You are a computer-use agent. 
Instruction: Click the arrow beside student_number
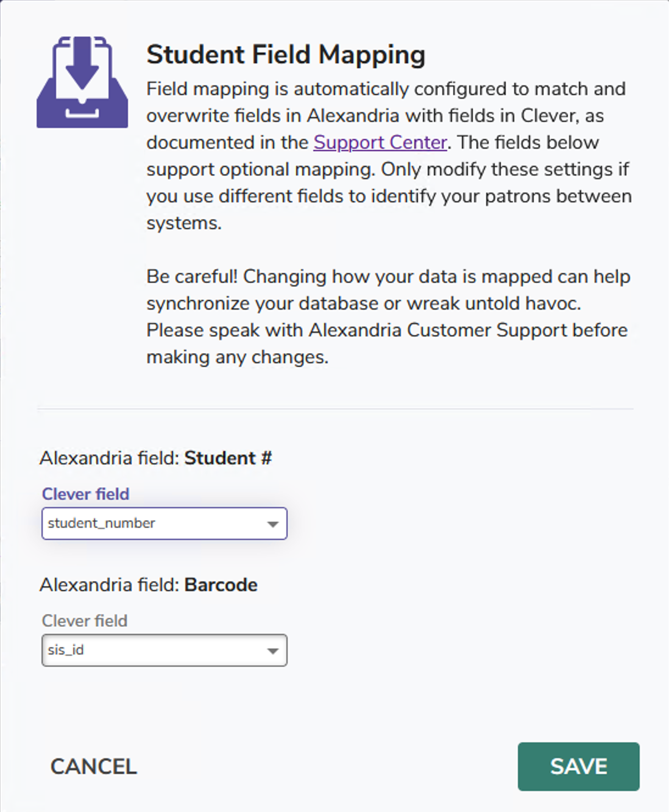(x=272, y=524)
